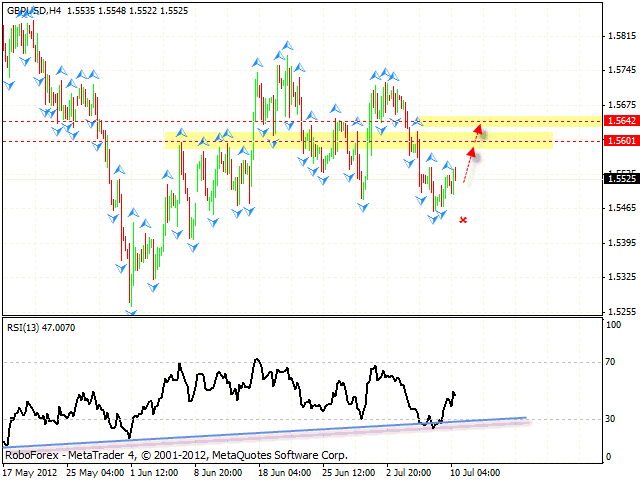
Task: Click the black 1.5601 price tag
Action: coord(619,141)
